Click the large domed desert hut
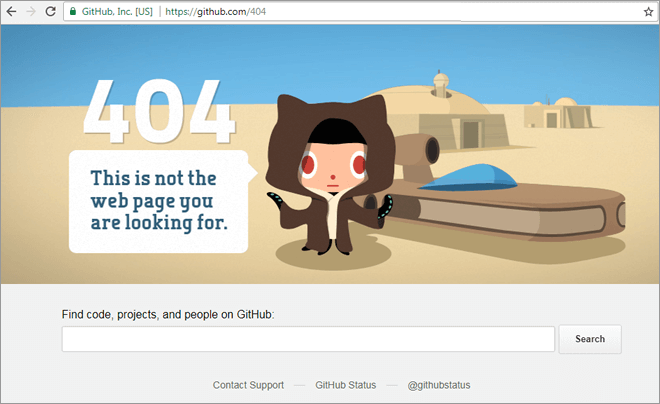Viewport: 660px width, 404px height. click(438, 114)
